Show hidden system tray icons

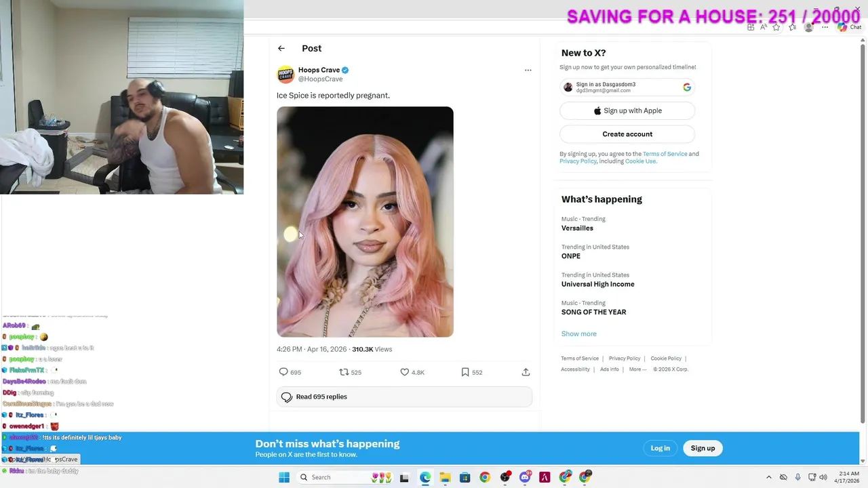(768, 477)
